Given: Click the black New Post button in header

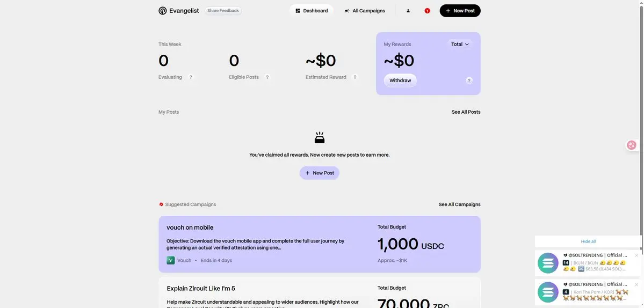Looking at the screenshot, I should 460,11.
